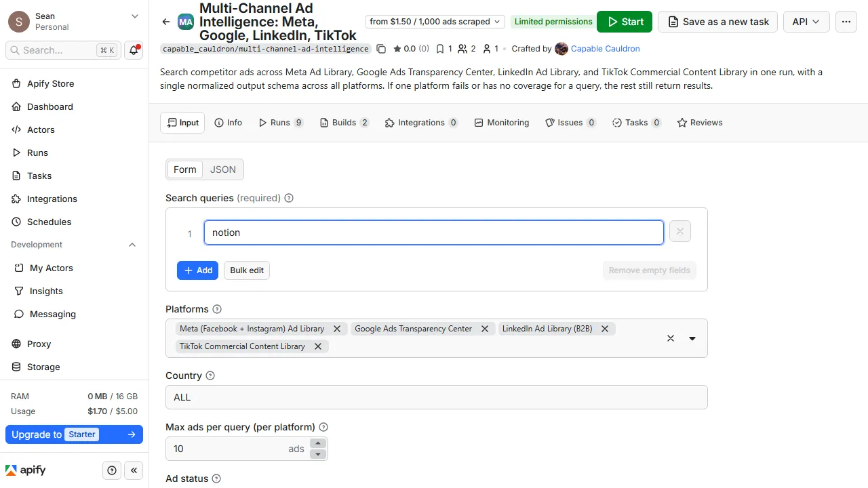The image size is (868, 488).
Task: Click the Sean profile avatar
Action: tap(19, 22)
